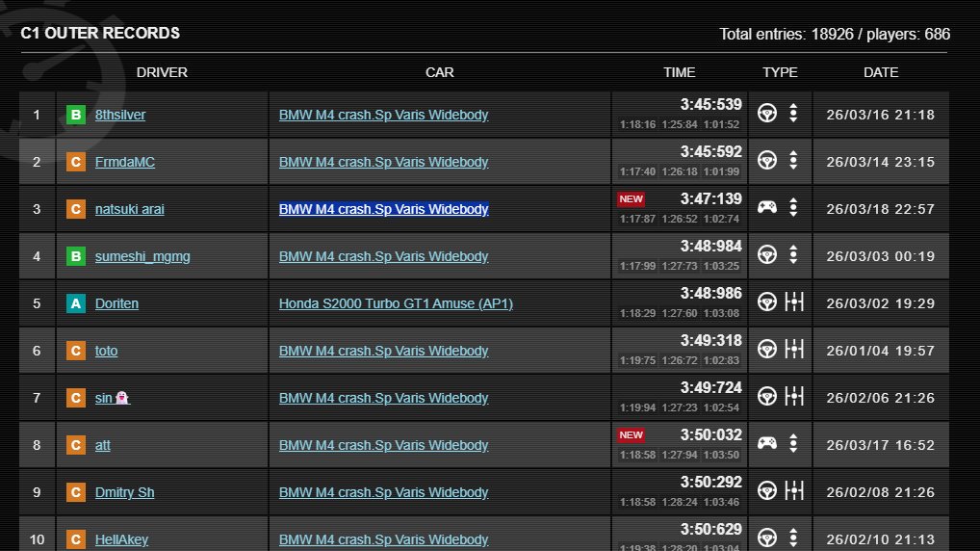Image resolution: width=980 pixels, height=551 pixels.
Task: Click the H-pattern shifter icon in toto's row
Action: coord(794,349)
